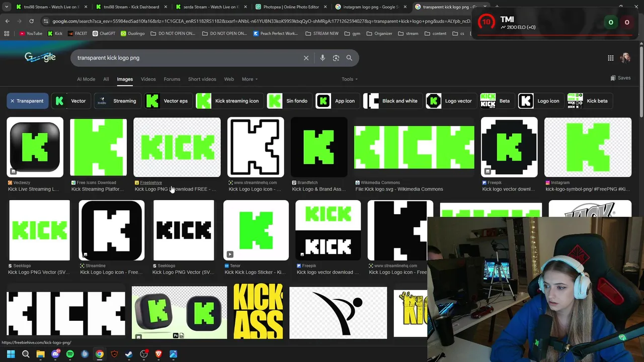644x362 pixels.
Task: Apply the Vector filter chip
Action: [x=71, y=101]
